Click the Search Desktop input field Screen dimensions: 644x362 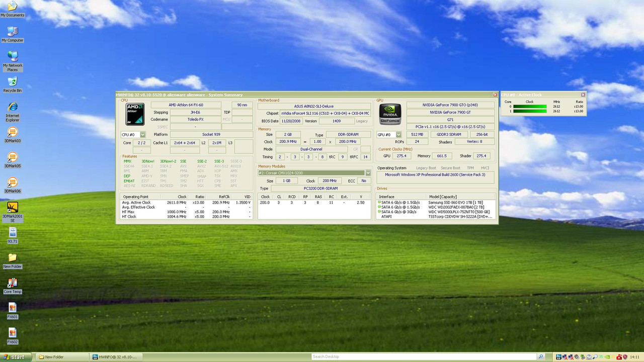click(424, 356)
